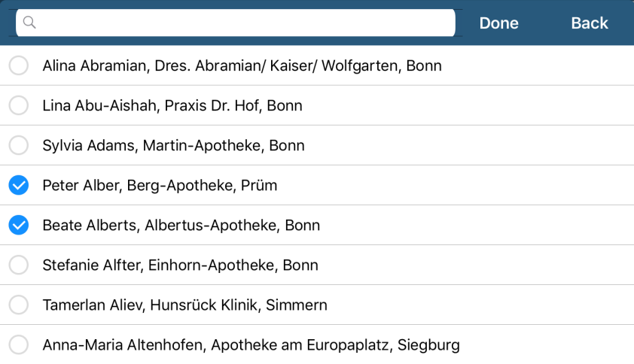Viewport: 634px width, 364px height.
Task: Tick the Stefanie Alfter selection circle
Action: (x=18, y=265)
